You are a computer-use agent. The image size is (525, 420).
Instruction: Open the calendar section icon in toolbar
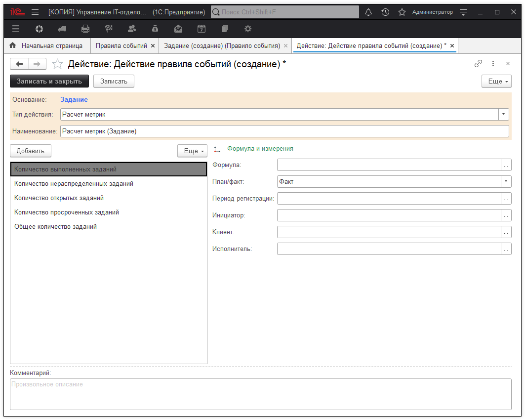point(202,29)
